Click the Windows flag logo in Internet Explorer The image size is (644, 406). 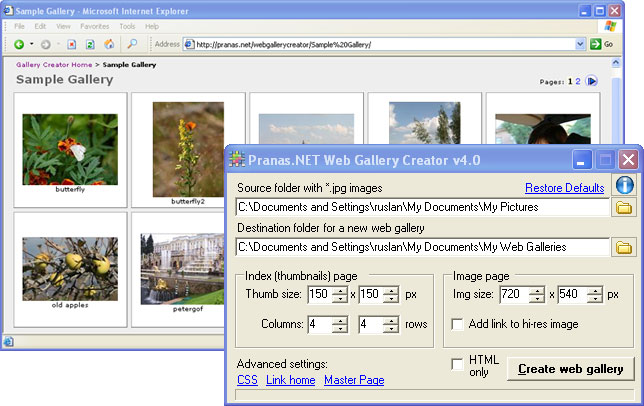point(610,26)
